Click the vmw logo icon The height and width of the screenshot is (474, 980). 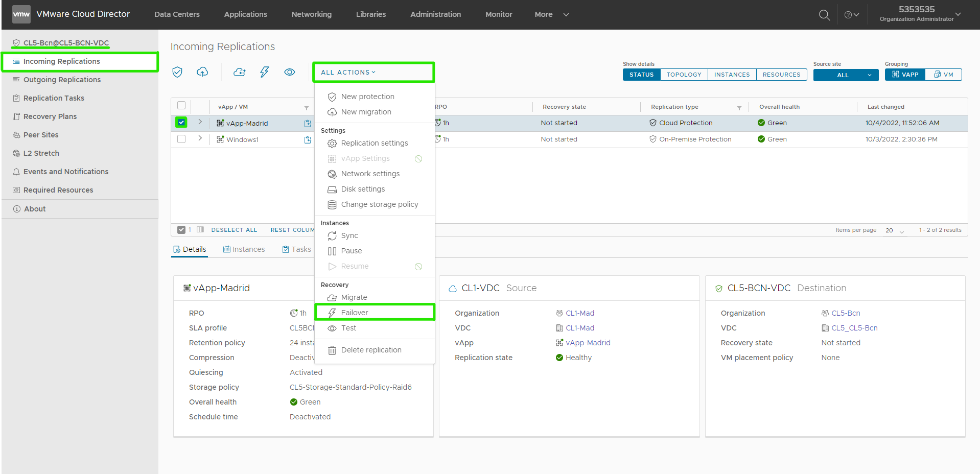[21, 14]
